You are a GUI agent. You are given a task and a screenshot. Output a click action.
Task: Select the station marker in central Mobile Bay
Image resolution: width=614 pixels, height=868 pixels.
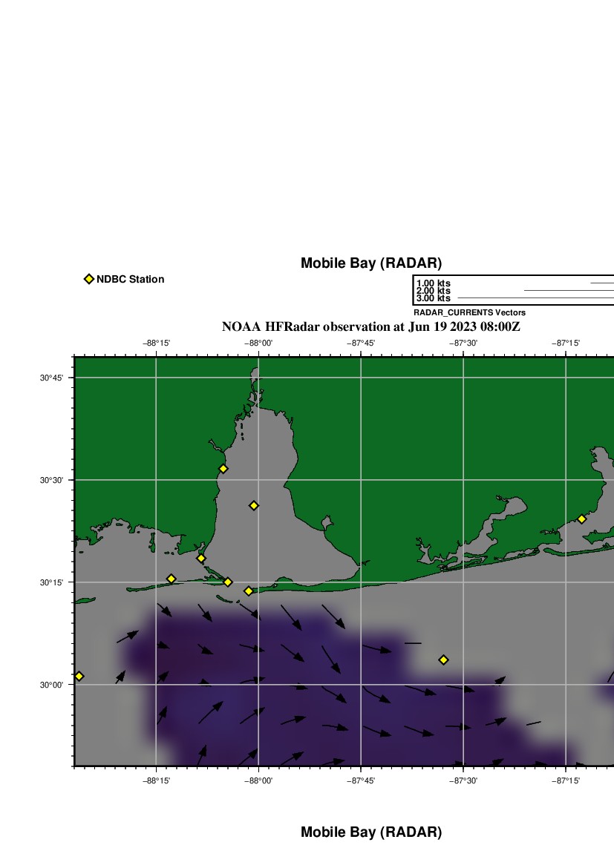pos(254,505)
